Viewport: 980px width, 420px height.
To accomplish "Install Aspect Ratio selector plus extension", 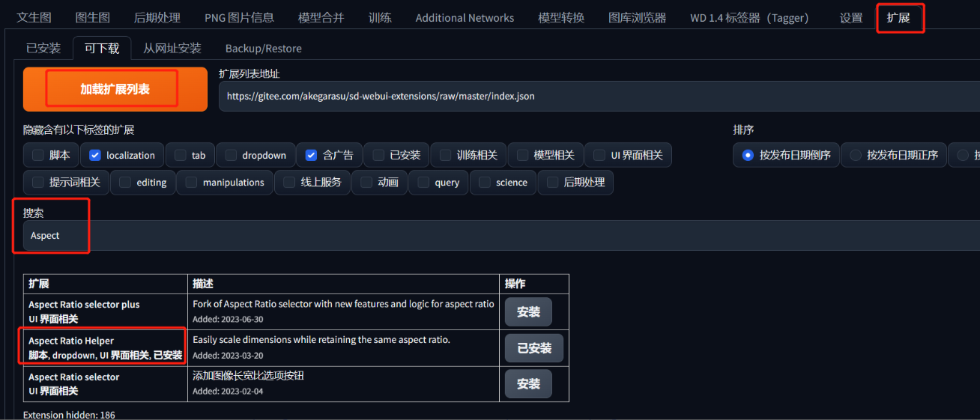I will pyautogui.click(x=528, y=311).
